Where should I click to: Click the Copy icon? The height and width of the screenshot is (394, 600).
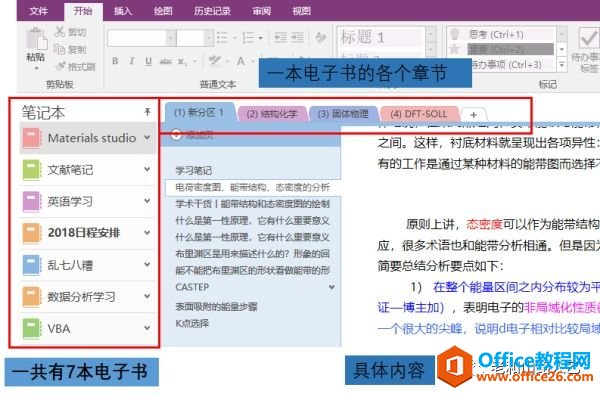pos(59,49)
